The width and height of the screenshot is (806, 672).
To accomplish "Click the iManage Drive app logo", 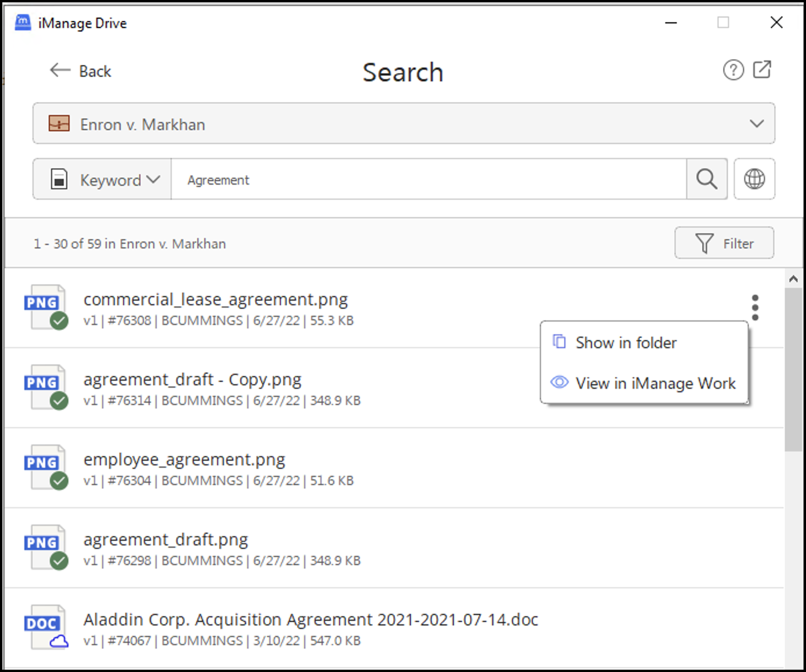I will (x=23, y=23).
